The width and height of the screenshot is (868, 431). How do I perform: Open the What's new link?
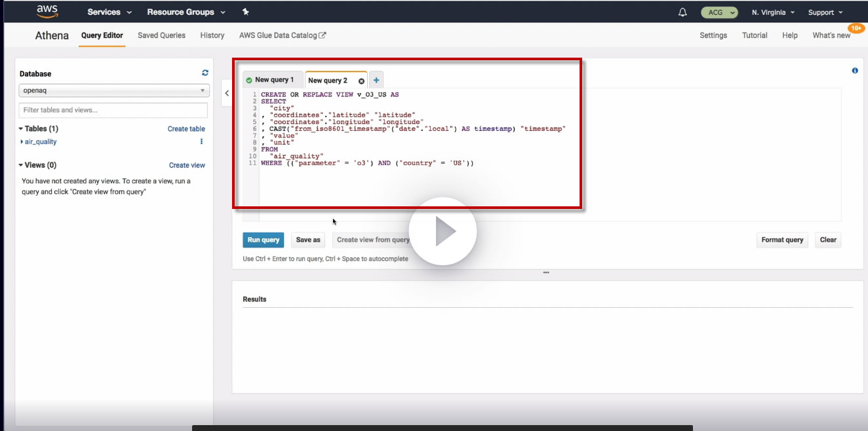click(831, 35)
